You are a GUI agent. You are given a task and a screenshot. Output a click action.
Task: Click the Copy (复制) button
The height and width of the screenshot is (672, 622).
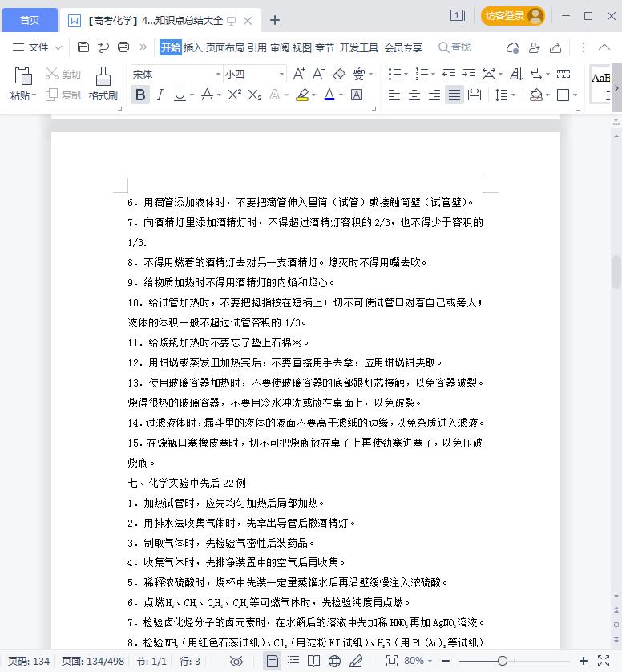(x=63, y=95)
